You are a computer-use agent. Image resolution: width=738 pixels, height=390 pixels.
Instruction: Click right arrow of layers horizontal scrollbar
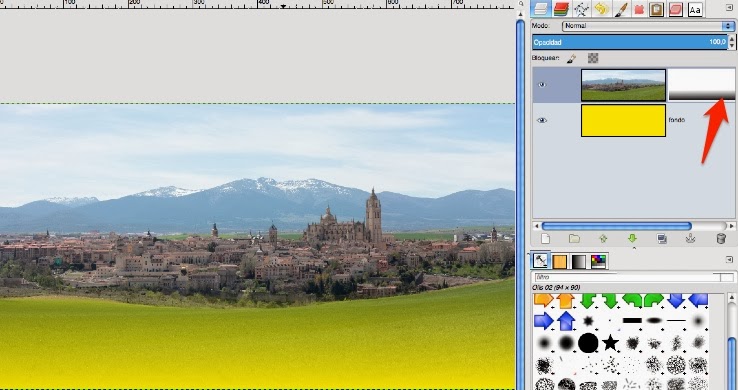click(731, 226)
